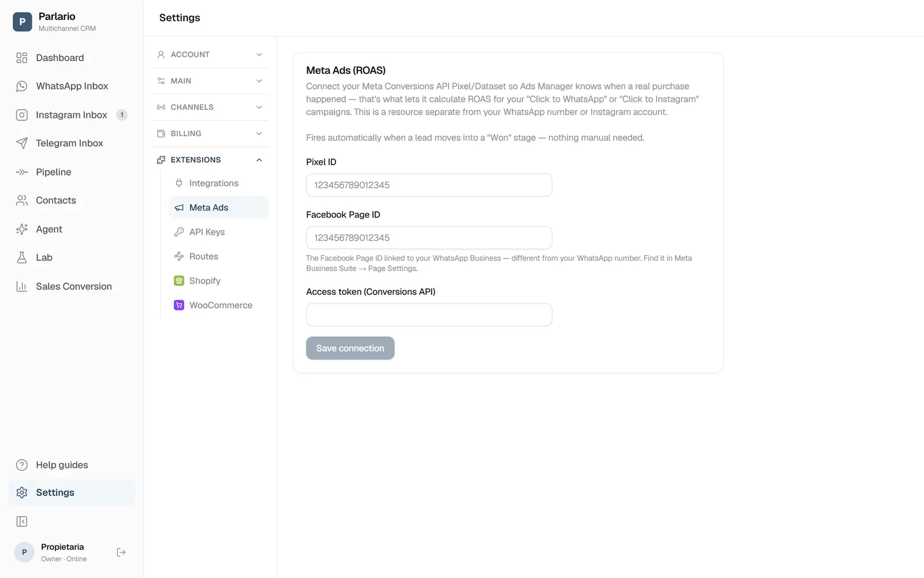Viewport: 924px width, 578px height.
Task: Open the Contacts people icon
Action: [x=22, y=201]
